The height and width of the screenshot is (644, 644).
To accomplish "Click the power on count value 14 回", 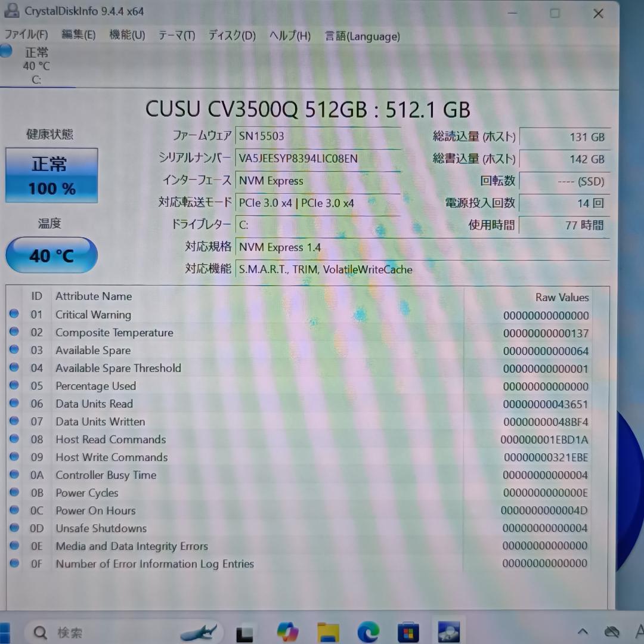I will [x=565, y=203].
